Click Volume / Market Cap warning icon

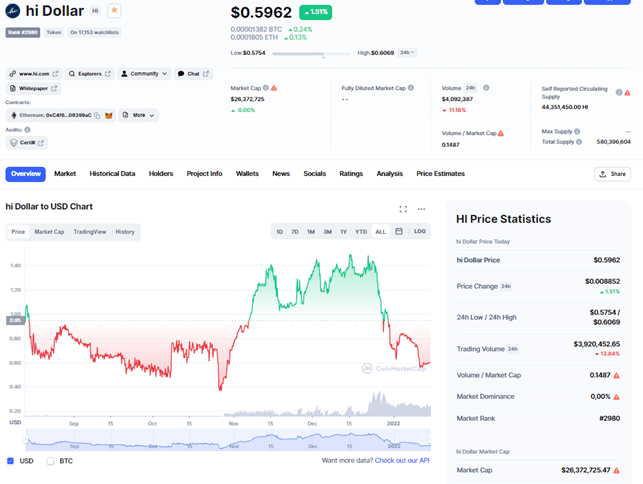click(x=501, y=133)
